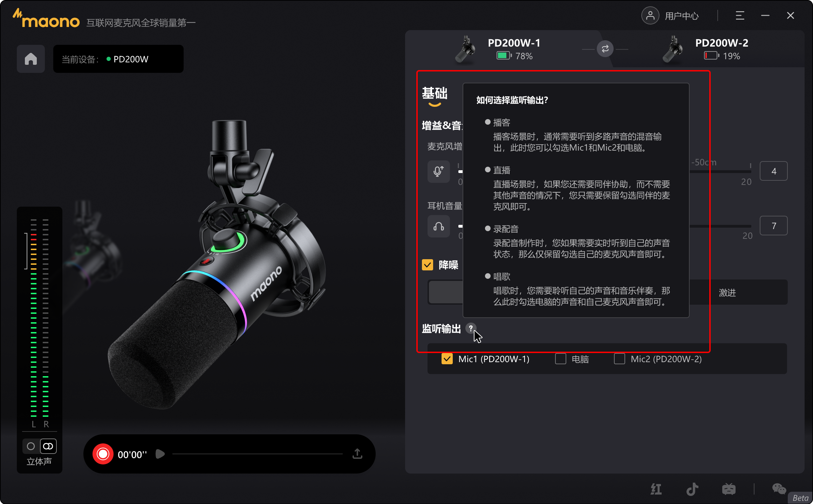Swap PD200W-1 and PD200W-2 with swap icon
813x504 pixels.
coord(605,49)
